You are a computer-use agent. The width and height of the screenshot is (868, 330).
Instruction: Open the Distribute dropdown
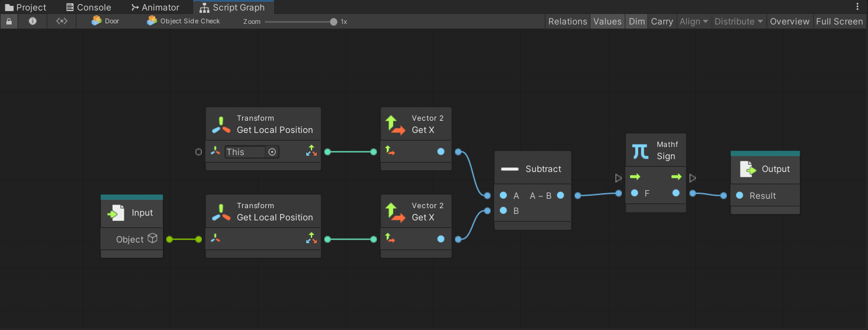click(x=738, y=22)
